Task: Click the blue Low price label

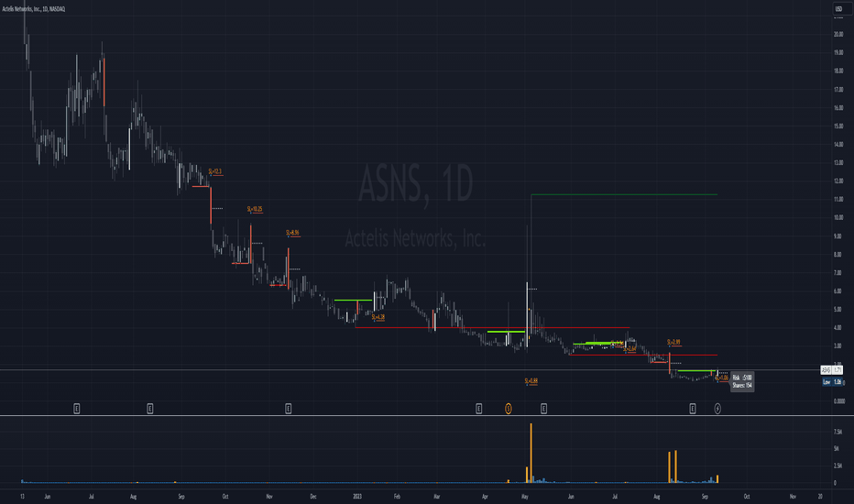Action: tap(832, 382)
